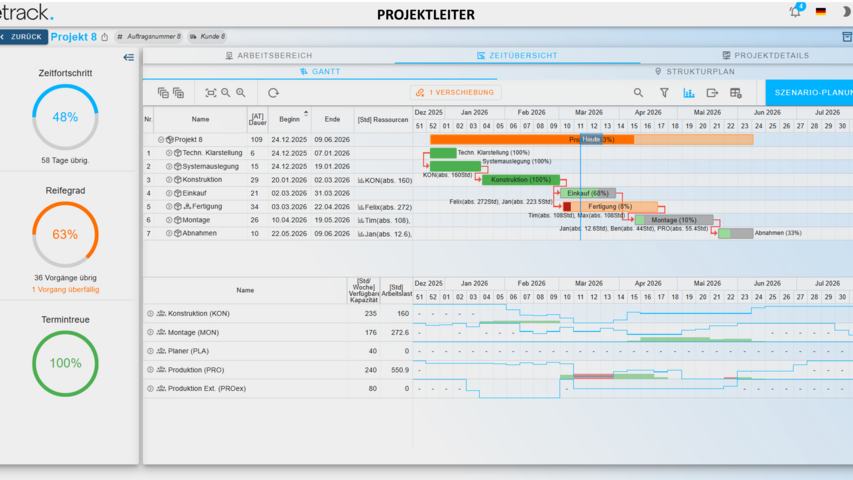Click the zoom-to-fit icon
The height and width of the screenshot is (480, 853).
[x=211, y=93]
